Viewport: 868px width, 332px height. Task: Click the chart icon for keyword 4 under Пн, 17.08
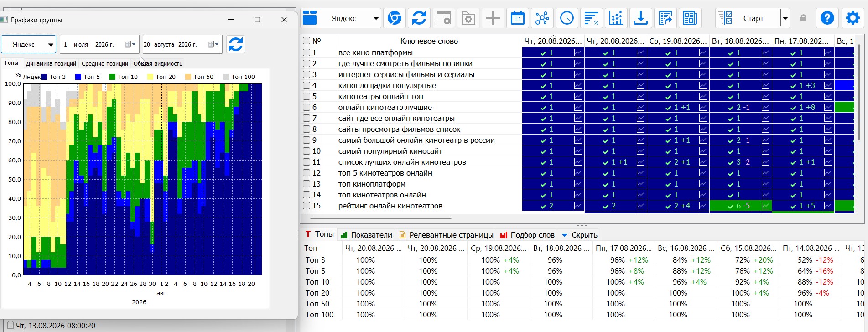point(828,85)
